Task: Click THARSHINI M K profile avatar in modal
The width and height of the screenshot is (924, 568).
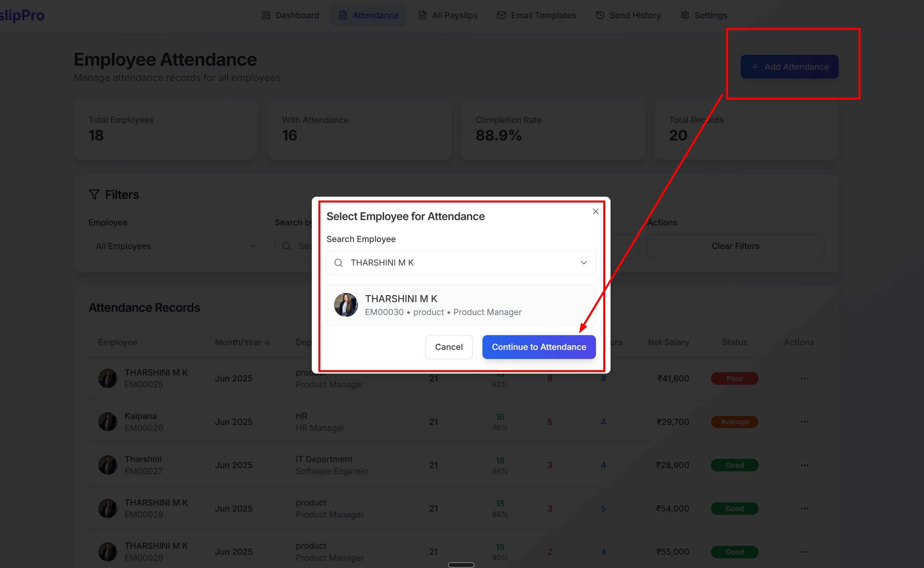Action: [x=346, y=305]
